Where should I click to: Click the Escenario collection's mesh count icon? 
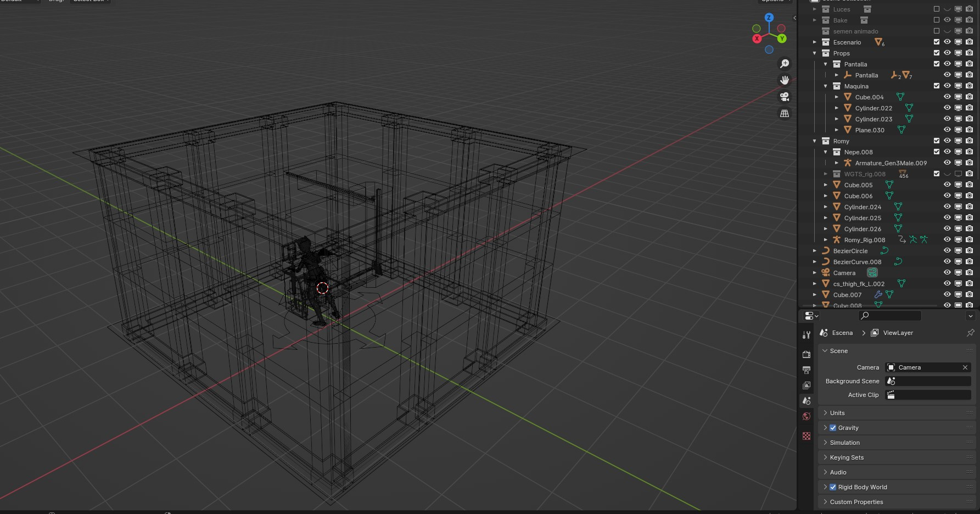click(879, 42)
